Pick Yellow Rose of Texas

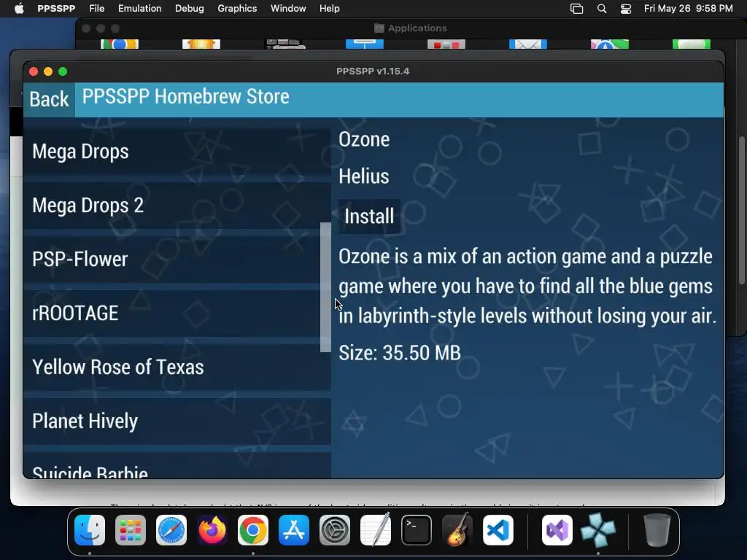tap(177, 367)
